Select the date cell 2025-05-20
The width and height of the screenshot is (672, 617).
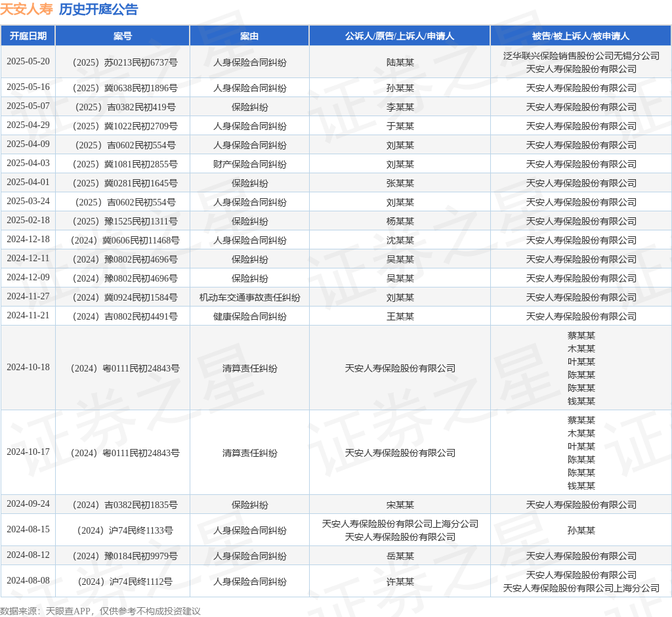pos(28,61)
